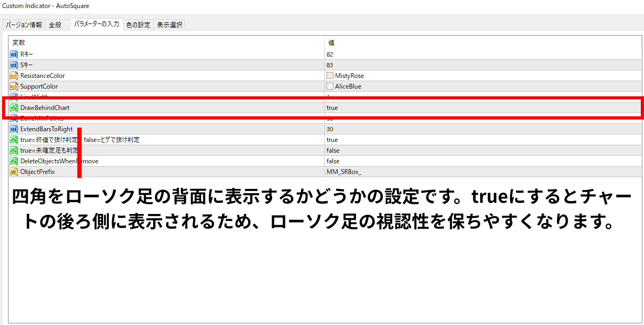Click the boolean icon beside DrawBehindChart
The image size is (644, 325).
14,108
